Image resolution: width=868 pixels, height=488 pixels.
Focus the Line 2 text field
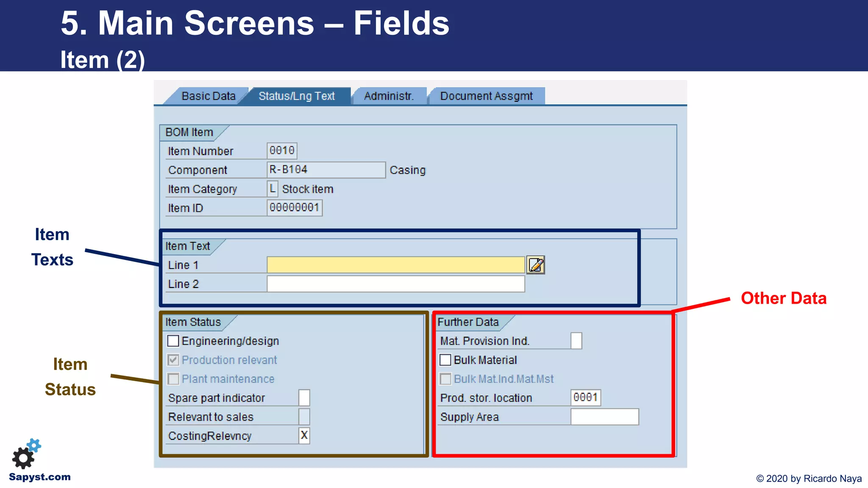coord(396,284)
